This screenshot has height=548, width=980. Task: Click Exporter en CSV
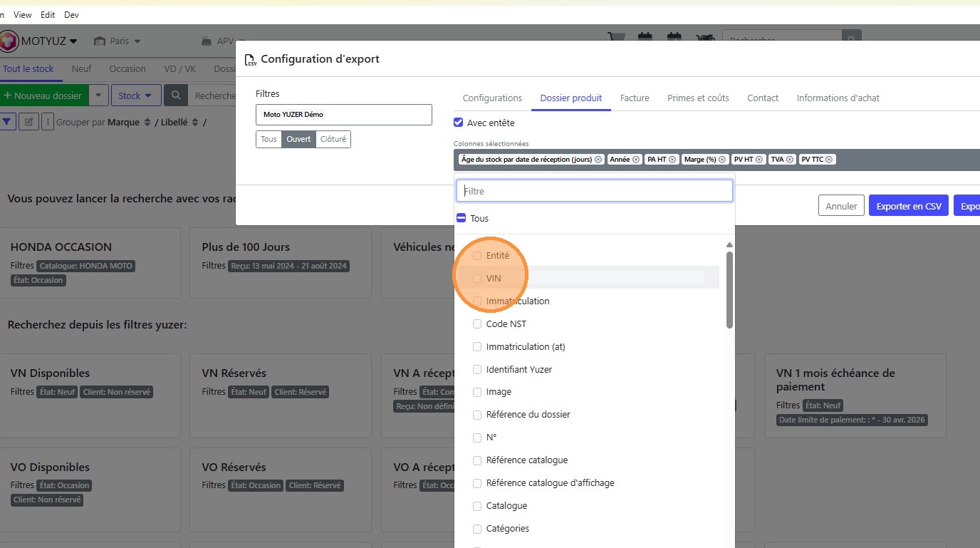[x=909, y=206]
